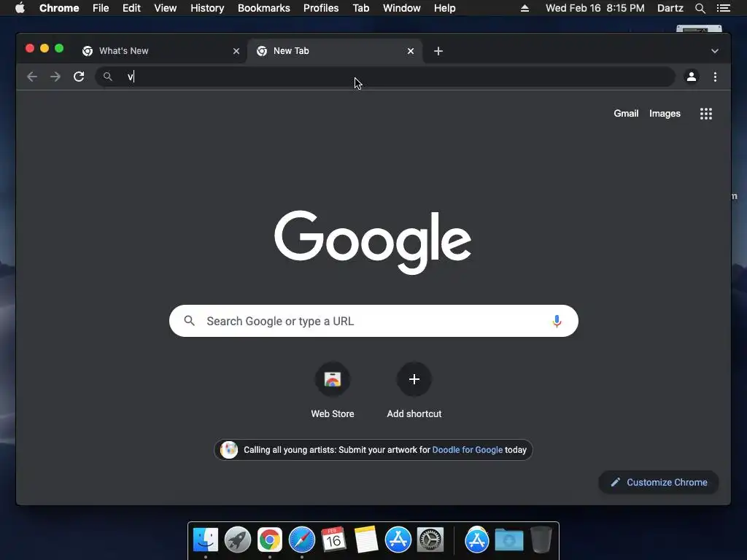Open the Profiles menu
The height and width of the screenshot is (560, 747).
tap(321, 8)
